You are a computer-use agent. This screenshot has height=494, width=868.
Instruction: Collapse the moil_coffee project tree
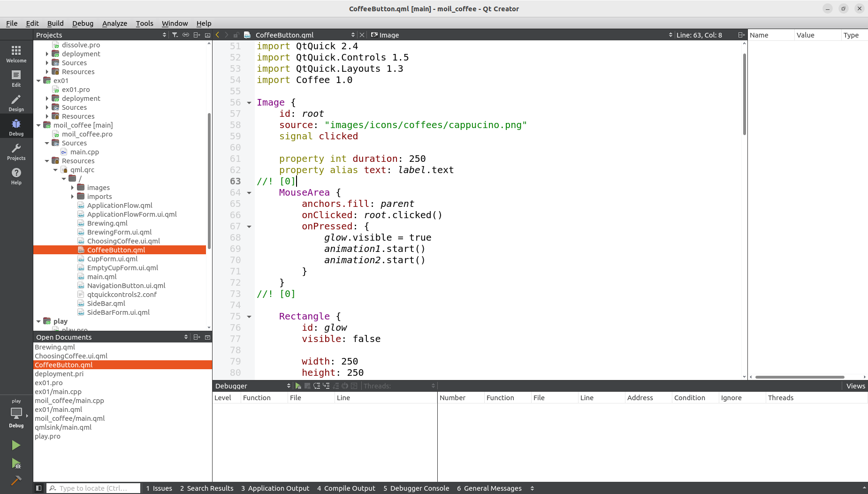tap(38, 125)
